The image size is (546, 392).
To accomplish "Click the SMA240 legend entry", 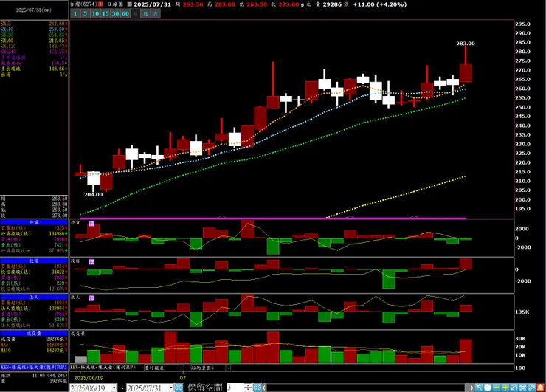I will click(34, 52).
